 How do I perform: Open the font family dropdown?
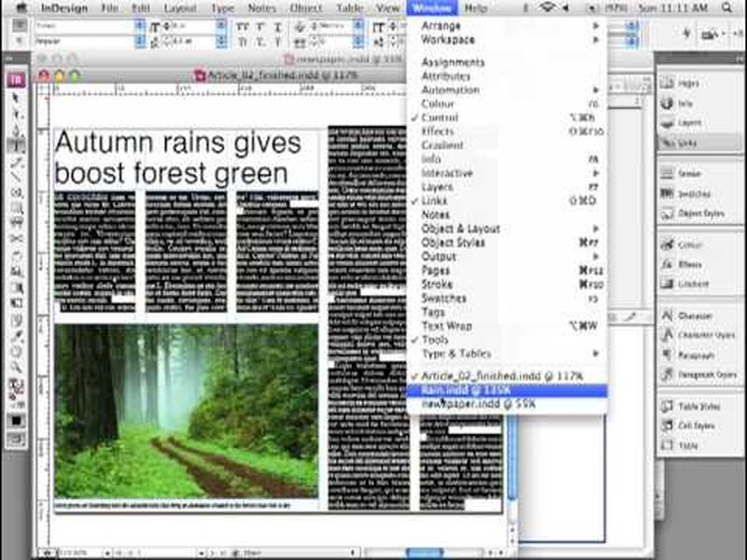tap(139, 26)
